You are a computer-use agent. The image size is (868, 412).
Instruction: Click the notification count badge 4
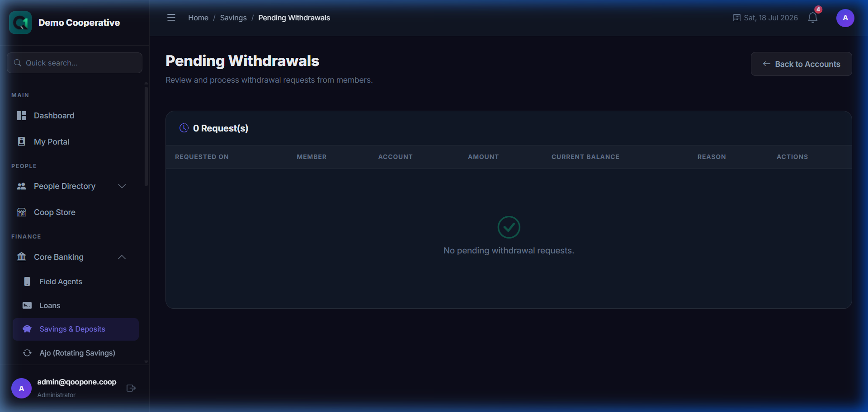pos(818,9)
